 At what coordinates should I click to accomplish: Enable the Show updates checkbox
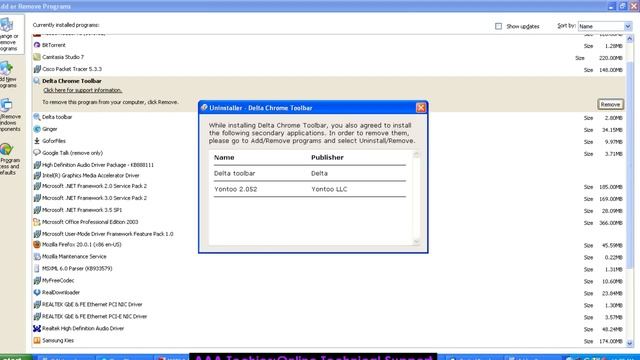[x=498, y=26]
